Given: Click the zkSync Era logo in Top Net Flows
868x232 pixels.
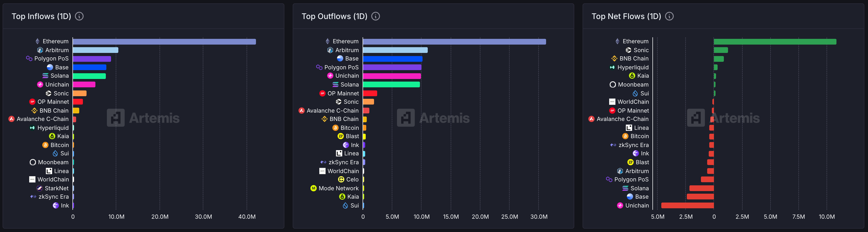Looking at the screenshot, I should pyautogui.click(x=613, y=145).
